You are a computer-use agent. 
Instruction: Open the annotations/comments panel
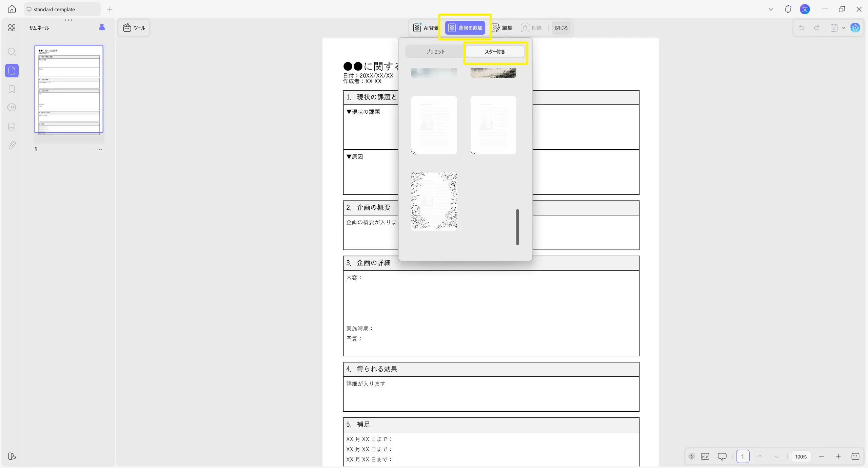(x=12, y=107)
